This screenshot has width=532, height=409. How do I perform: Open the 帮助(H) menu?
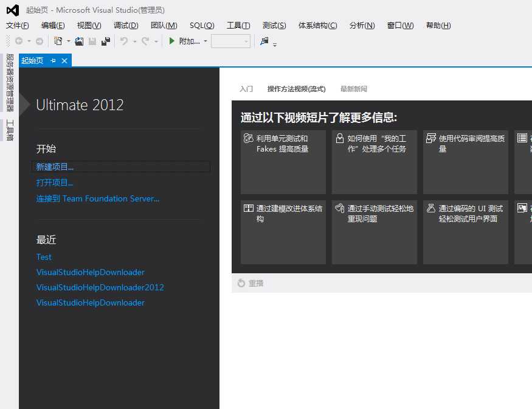[438, 26]
